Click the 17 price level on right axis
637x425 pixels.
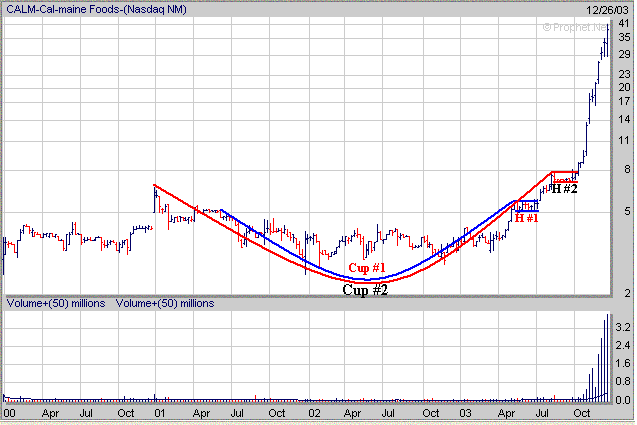(x=623, y=101)
